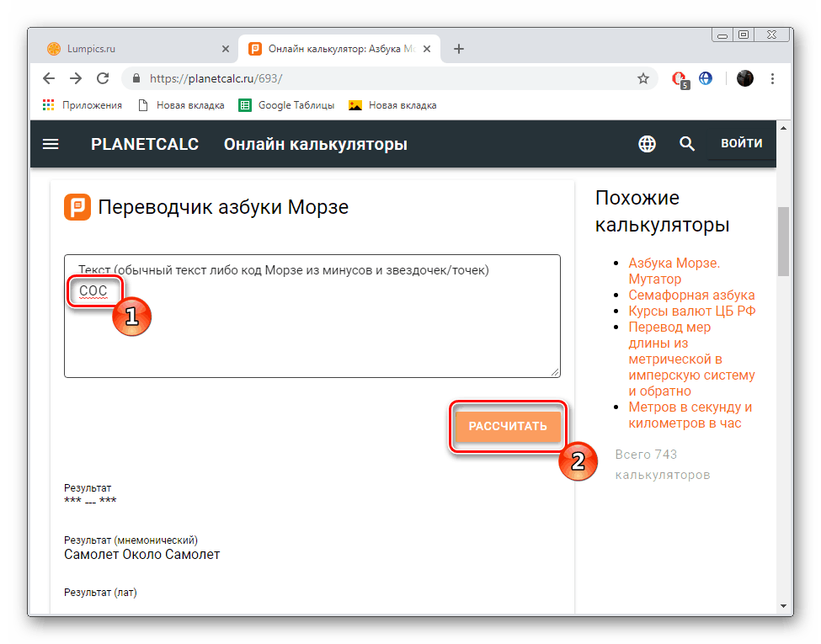Bookmark the page using the star icon

tap(643, 78)
